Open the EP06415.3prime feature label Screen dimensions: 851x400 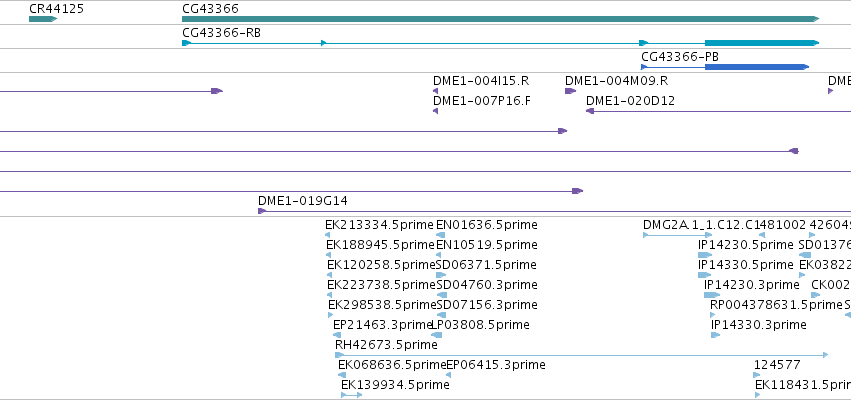click(496, 365)
